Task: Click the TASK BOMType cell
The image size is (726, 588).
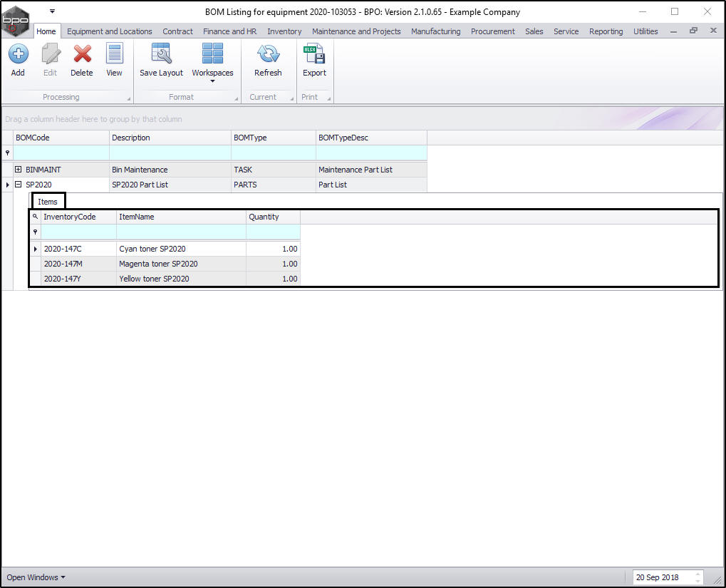Action: coord(273,170)
